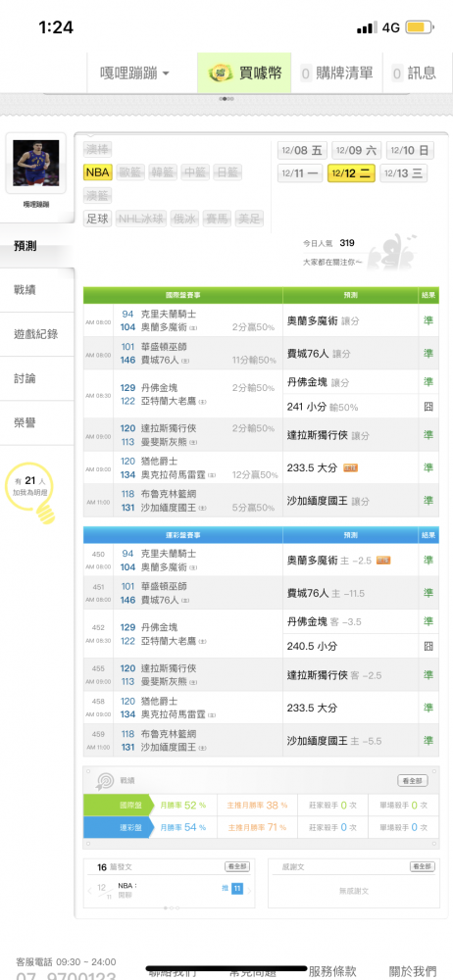Open the 討論 sidebar tab

36,378
